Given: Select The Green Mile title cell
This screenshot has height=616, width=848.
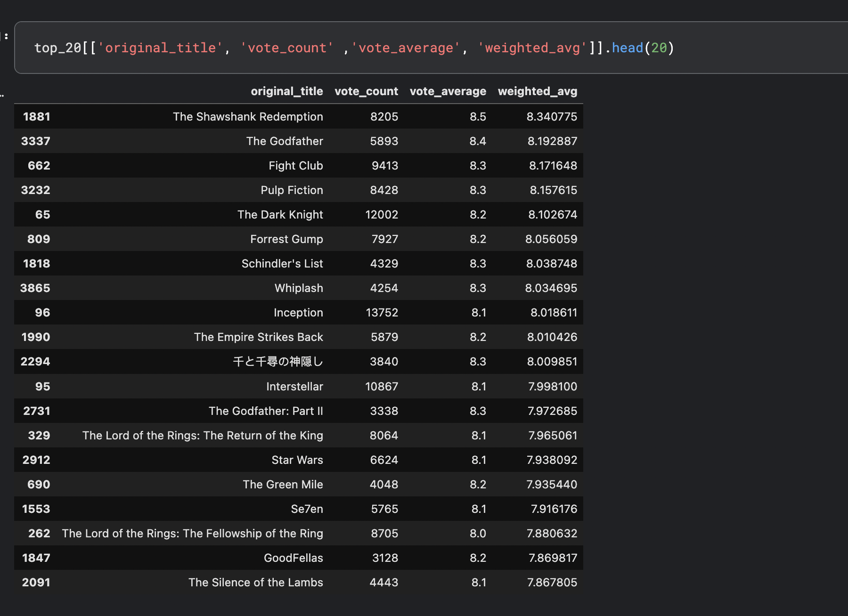Looking at the screenshot, I should tap(283, 484).
